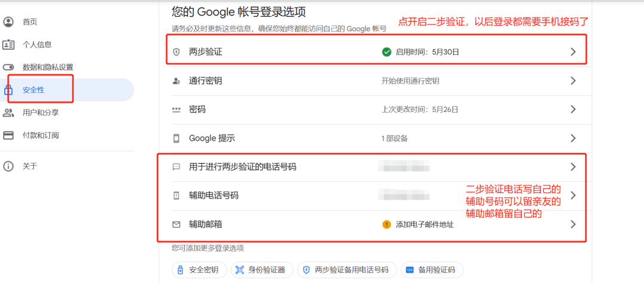Click the USB key icon in the 安全密钥 chip
The width and height of the screenshot is (644, 283).
(180, 270)
